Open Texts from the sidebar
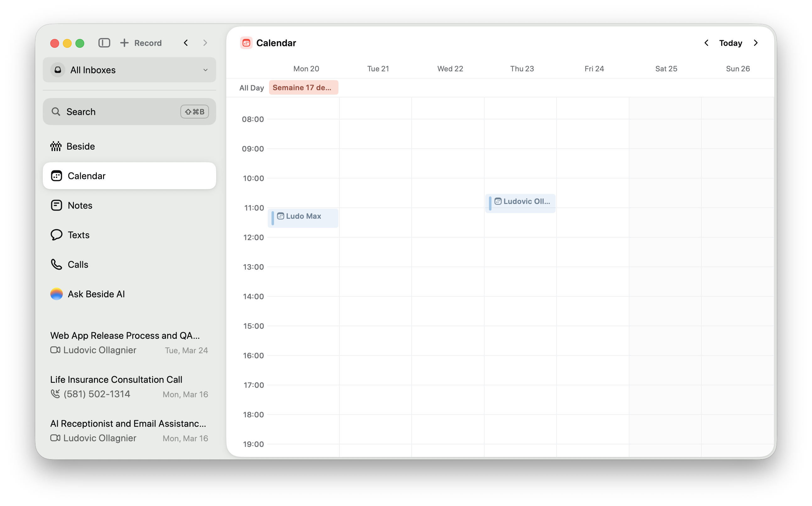The height and width of the screenshot is (506, 812). point(129,234)
